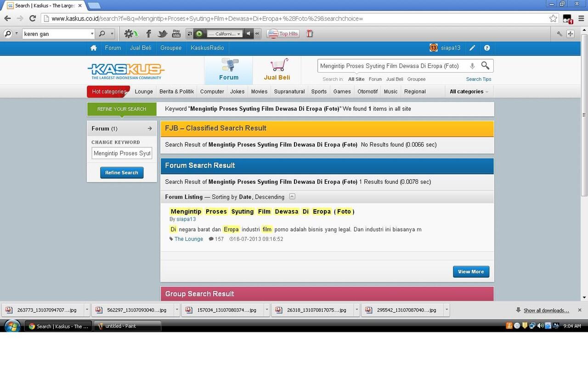Open Groupee in top navigation
Image resolution: width=588 pixels, height=387 pixels.
tap(171, 48)
